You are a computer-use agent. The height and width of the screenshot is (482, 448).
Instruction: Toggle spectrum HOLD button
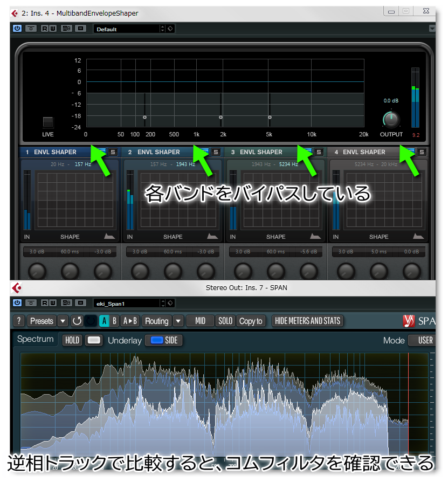(72, 340)
